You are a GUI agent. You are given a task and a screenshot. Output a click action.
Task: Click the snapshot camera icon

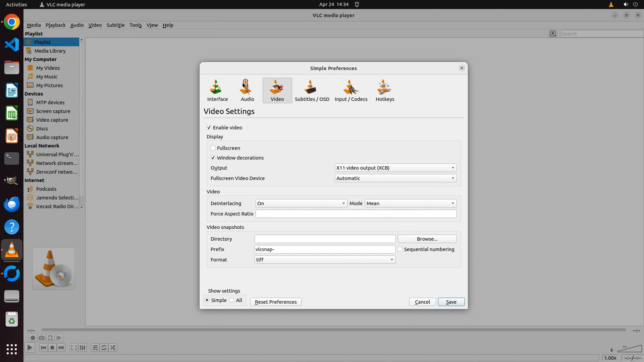[x=42, y=338]
